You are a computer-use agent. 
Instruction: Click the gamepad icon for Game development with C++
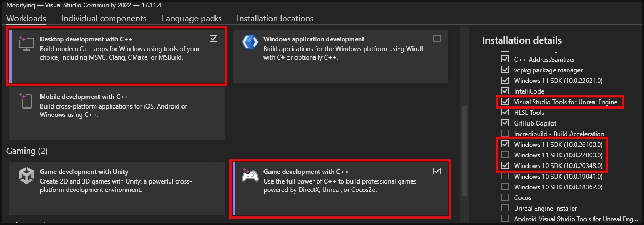click(250, 175)
